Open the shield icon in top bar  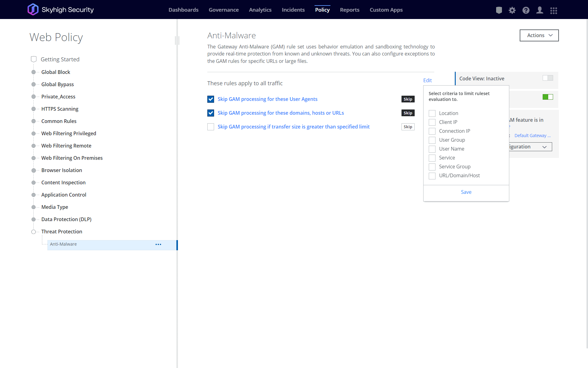tap(499, 10)
